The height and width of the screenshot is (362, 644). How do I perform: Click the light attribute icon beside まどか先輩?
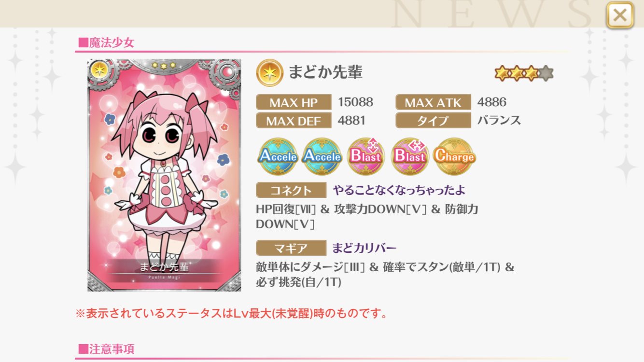(x=270, y=73)
